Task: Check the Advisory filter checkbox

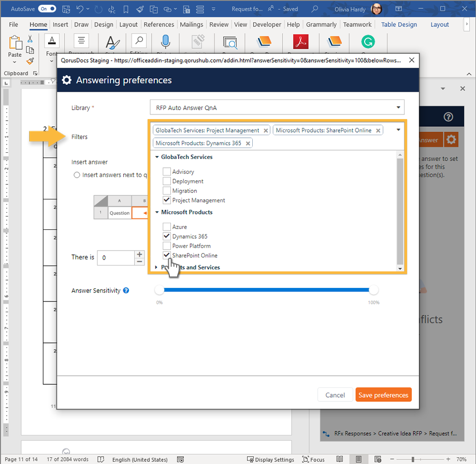Action: point(167,171)
